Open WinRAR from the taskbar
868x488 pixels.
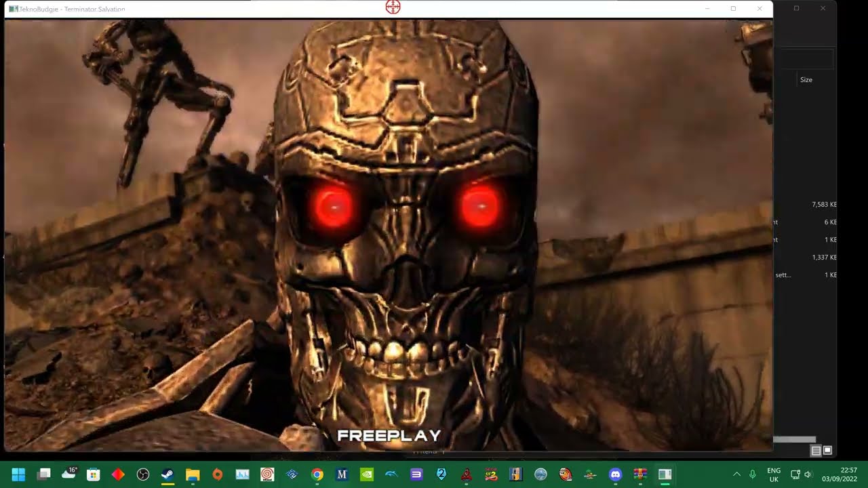click(640, 474)
